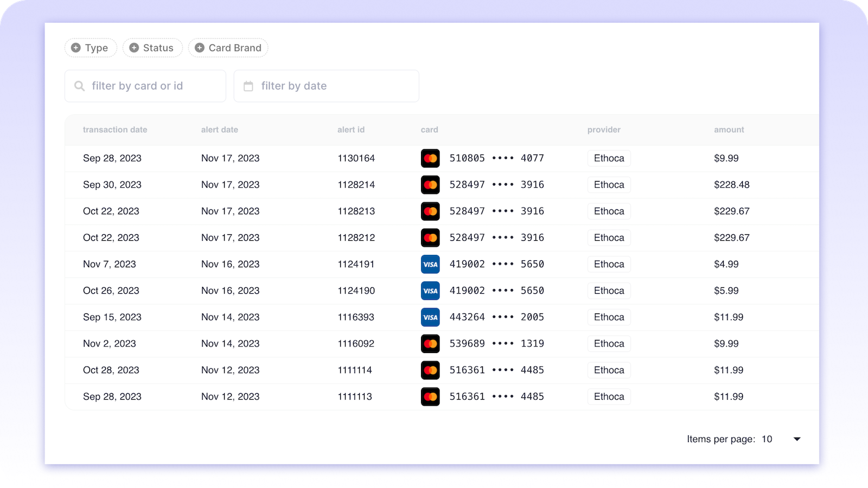
Task: Click the Ethoca badge on alert 1128214
Action: (x=609, y=184)
